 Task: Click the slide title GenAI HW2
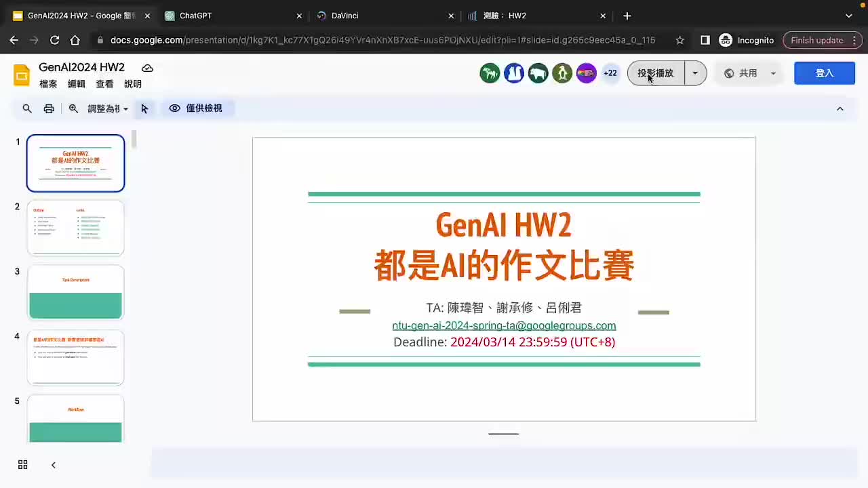504,224
